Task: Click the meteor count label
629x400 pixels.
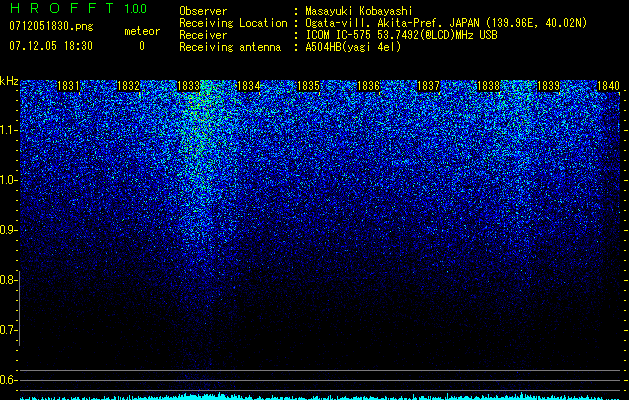Action: tap(142, 31)
